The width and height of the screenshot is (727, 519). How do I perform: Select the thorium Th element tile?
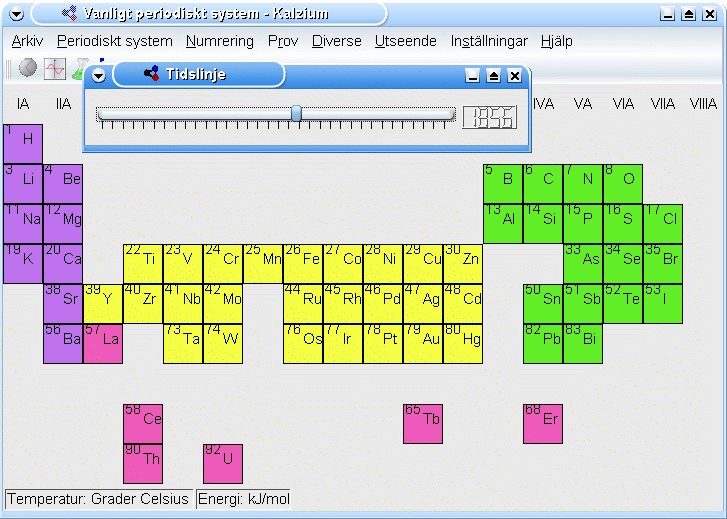click(143, 464)
